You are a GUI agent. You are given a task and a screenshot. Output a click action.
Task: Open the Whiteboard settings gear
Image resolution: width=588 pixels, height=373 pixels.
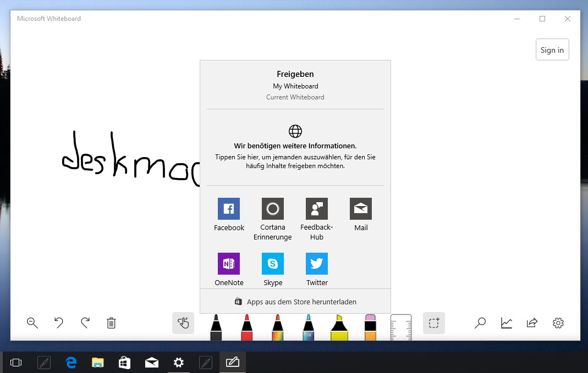pyautogui.click(x=558, y=323)
